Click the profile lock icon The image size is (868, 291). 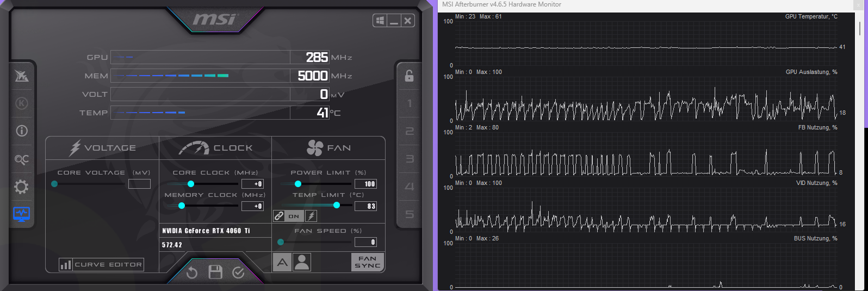409,76
